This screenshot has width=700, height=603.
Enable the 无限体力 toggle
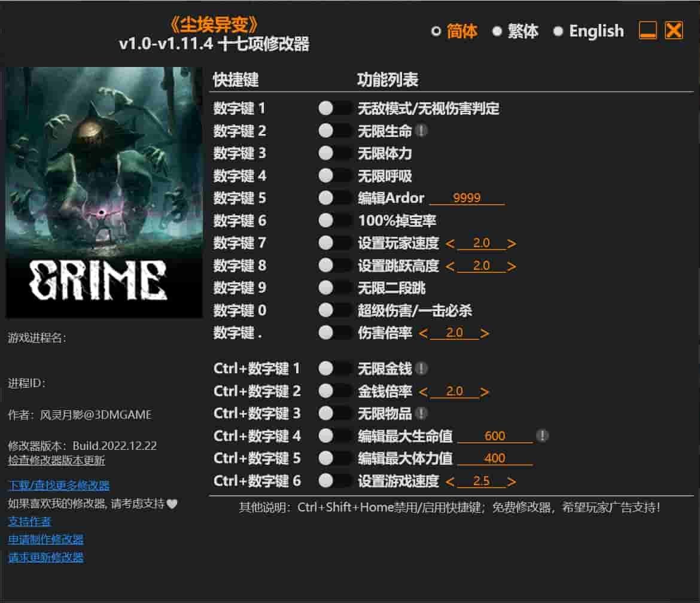[334, 153]
